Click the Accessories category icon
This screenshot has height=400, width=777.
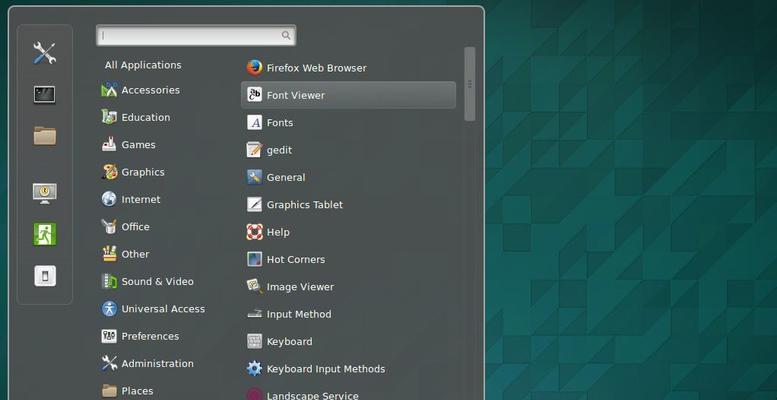tap(109, 90)
